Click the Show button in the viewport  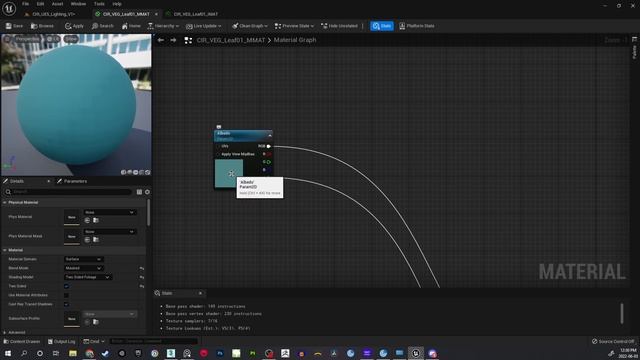[71, 39]
